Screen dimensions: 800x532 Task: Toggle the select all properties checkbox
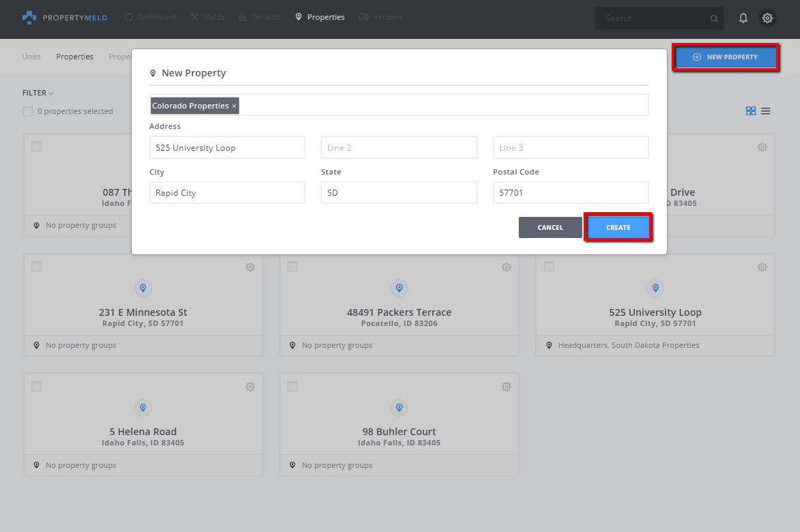pos(28,112)
